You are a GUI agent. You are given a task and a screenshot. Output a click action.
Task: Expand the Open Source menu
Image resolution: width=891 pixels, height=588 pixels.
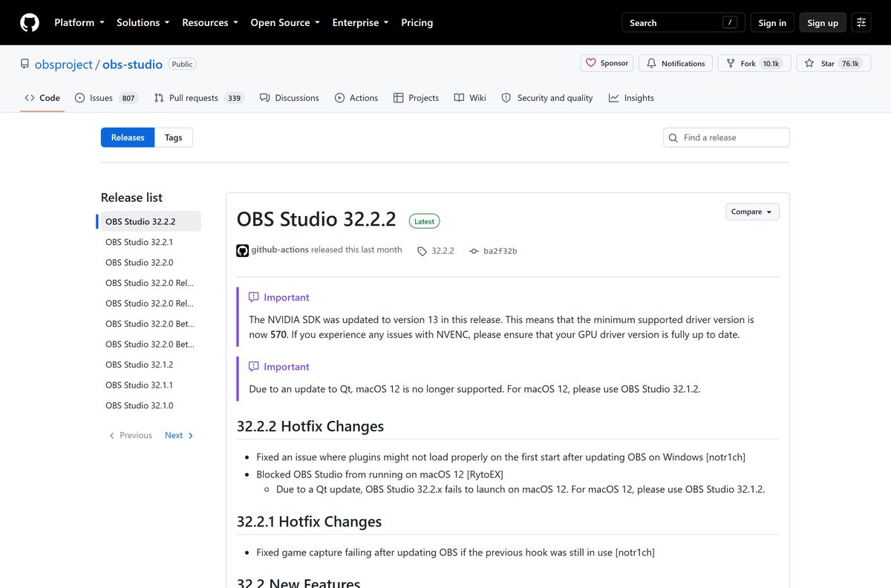point(285,22)
